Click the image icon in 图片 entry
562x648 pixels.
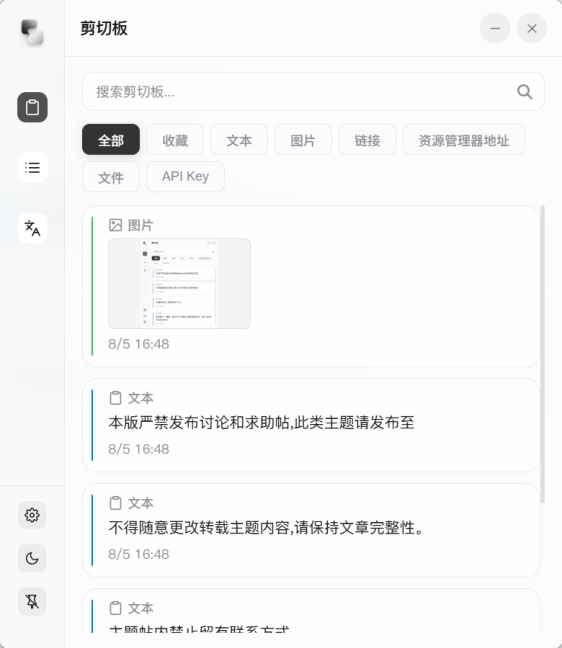(x=115, y=225)
